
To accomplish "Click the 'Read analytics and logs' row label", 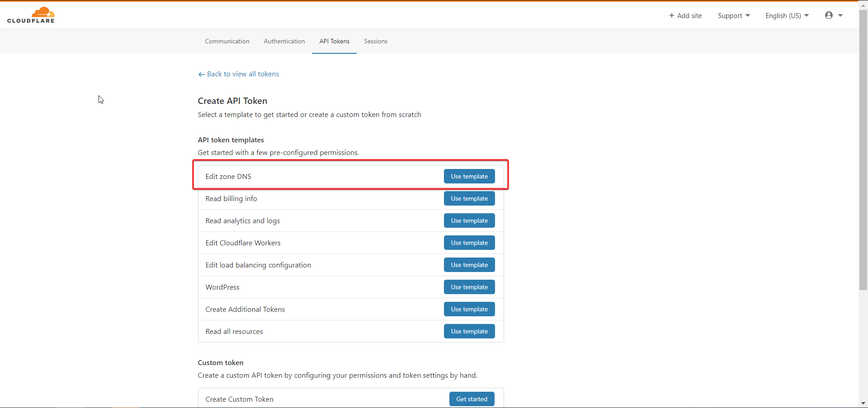I will [243, 220].
